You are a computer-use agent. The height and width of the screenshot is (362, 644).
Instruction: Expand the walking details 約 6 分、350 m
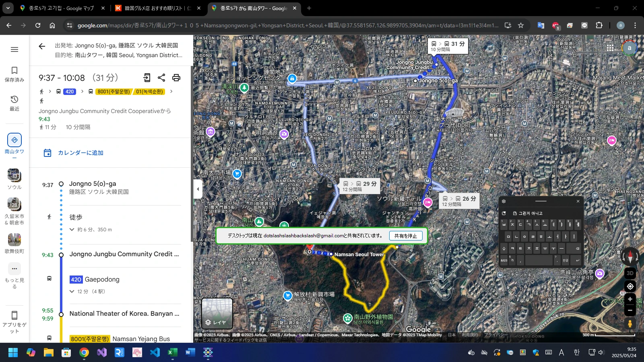point(91,230)
